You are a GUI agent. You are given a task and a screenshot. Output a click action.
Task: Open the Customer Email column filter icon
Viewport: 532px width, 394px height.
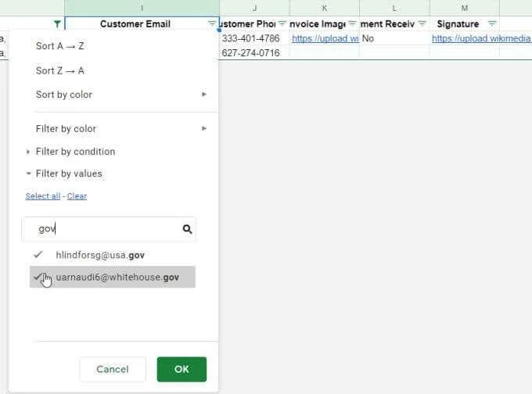click(211, 23)
